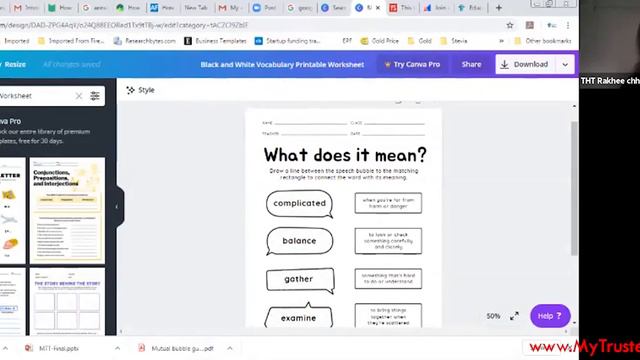Open the Startup funding bookmark
Screen dimensions: 640x360
(288, 41)
